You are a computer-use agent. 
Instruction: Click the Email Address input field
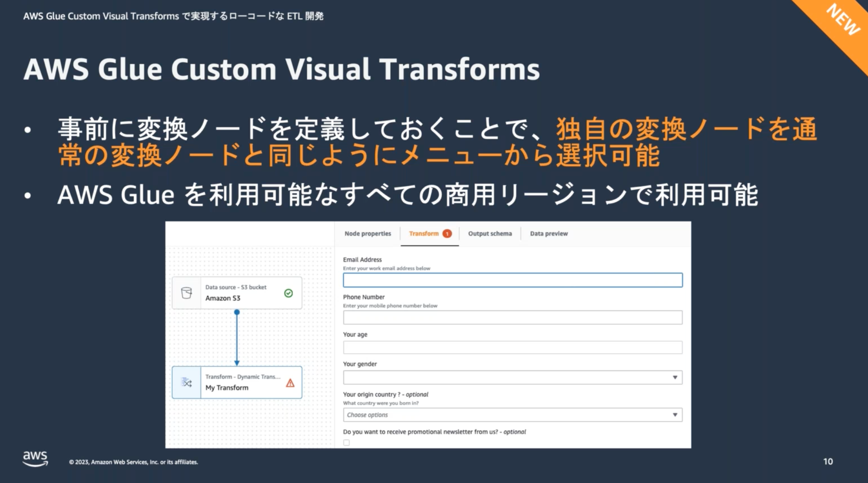tap(512, 280)
